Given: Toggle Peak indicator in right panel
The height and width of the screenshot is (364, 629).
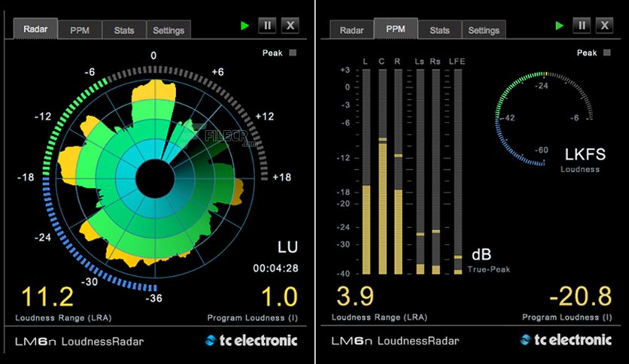Looking at the screenshot, I should tap(607, 53).
